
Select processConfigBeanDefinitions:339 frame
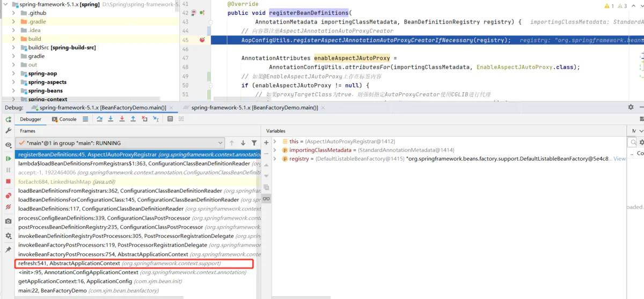click(138, 218)
